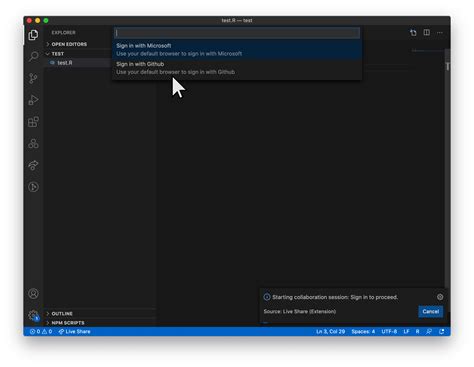The height and width of the screenshot is (367, 474).
Task: Open the Live Share activity bar icon
Action: coord(33,165)
